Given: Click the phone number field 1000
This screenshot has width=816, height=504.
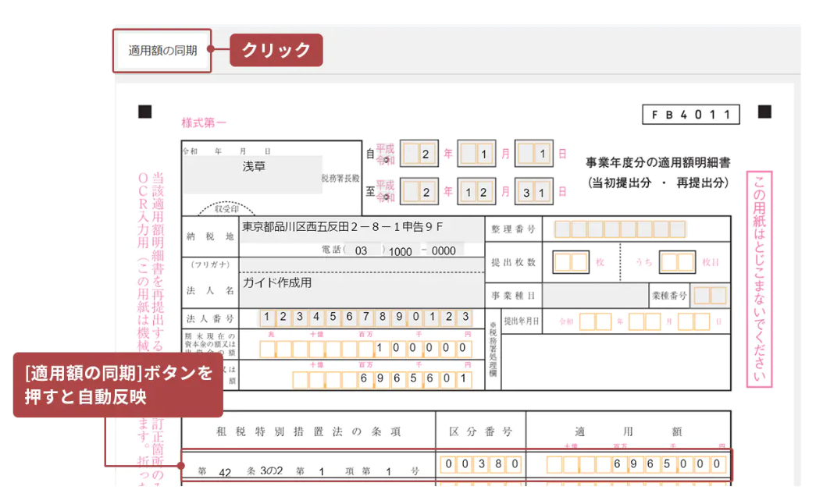Looking at the screenshot, I should click(404, 251).
